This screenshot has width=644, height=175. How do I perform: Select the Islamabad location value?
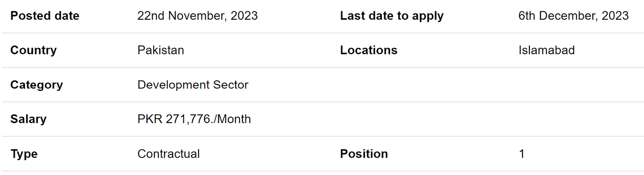point(546,50)
